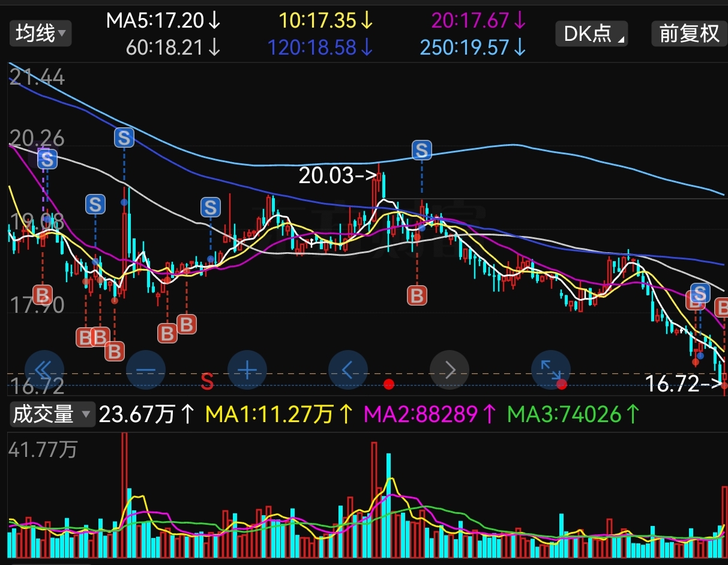
Task: Open the DK点 options menu
Action: [x=592, y=33]
